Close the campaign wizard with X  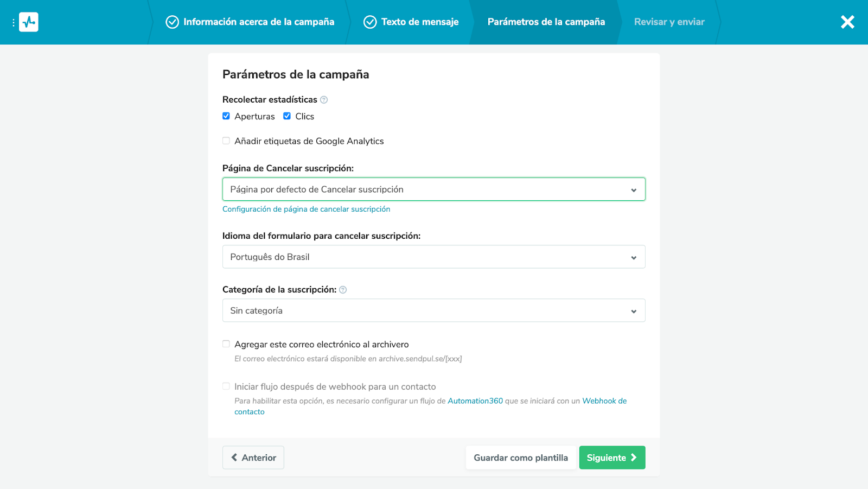click(x=847, y=22)
